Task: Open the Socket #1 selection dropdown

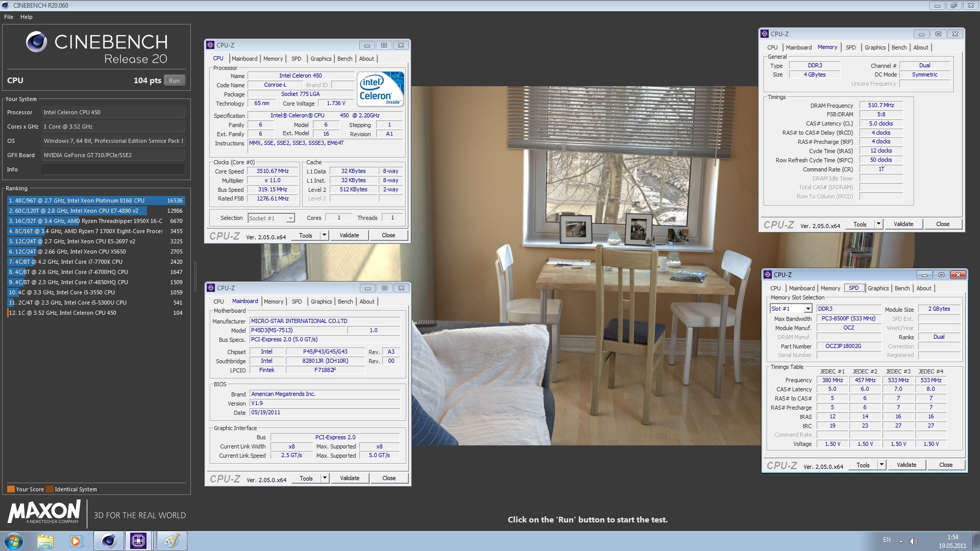Action: click(290, 218)
